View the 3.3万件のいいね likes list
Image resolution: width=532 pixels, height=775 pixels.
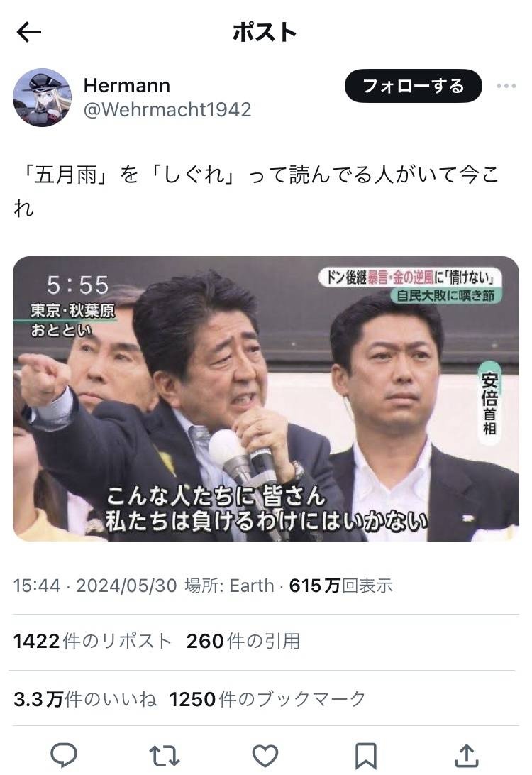(x=85, y=699)
